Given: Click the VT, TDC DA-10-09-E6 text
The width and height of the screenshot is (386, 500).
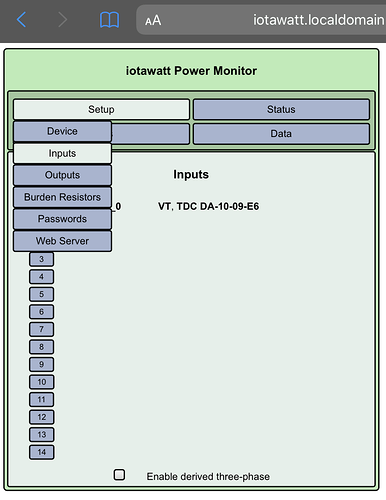Looking at the screenshot, I should click(208, 206).
